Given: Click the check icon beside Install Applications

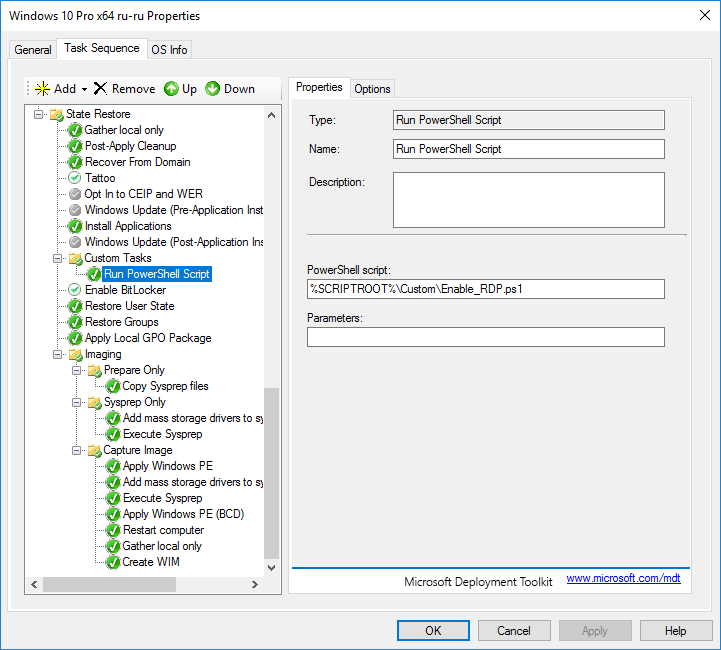Looking at the screenshot, I should [75, 226].
